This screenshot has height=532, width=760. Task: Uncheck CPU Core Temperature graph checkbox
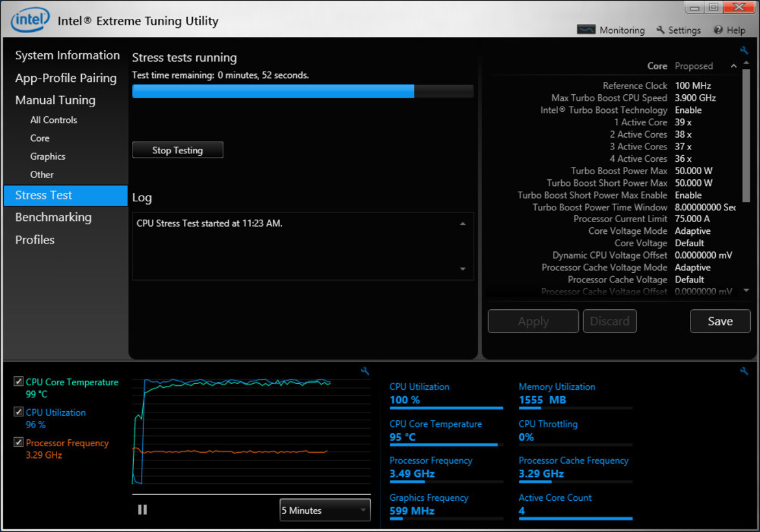tap(18, 381)
